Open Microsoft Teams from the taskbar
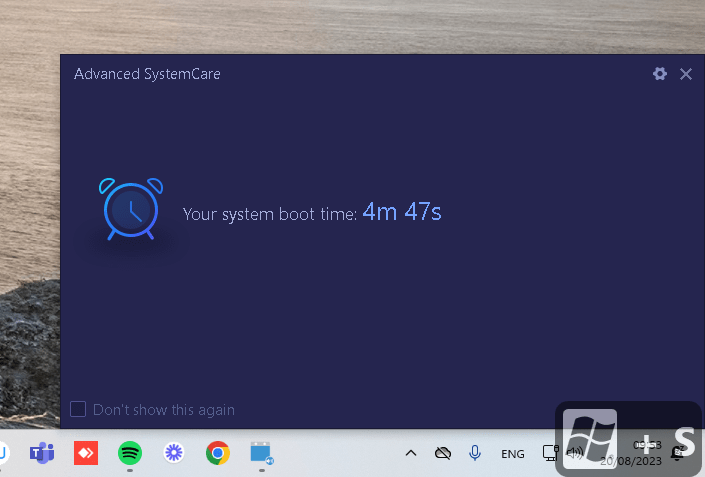The image size is (705, 477). coord(42,453)
